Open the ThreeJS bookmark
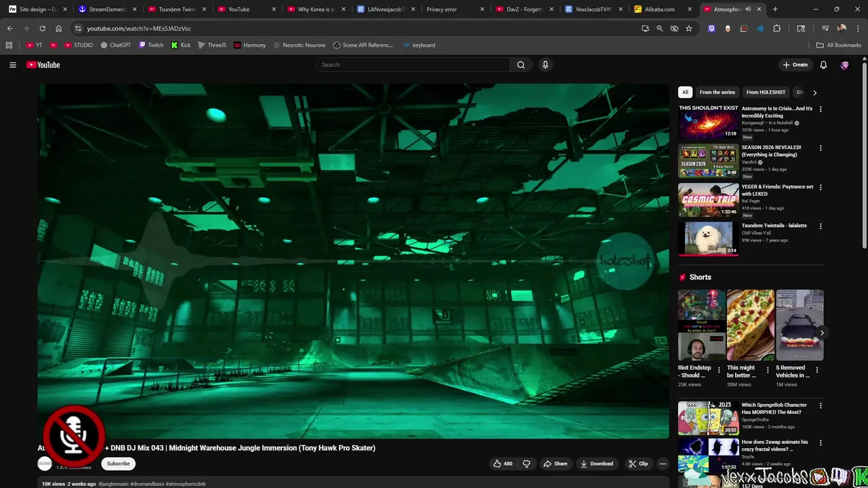Image resolution: width=868 pixels, height=488 pixels. [212, 45]
